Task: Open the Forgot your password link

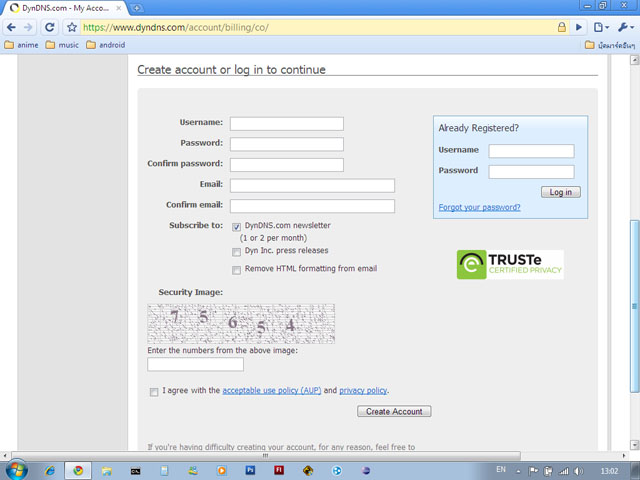Action: [480, 207]
